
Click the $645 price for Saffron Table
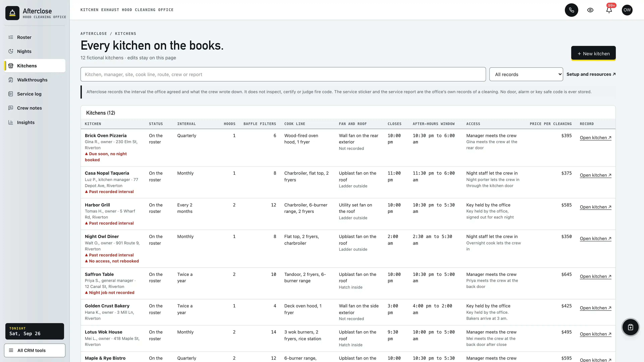point(566,274)
